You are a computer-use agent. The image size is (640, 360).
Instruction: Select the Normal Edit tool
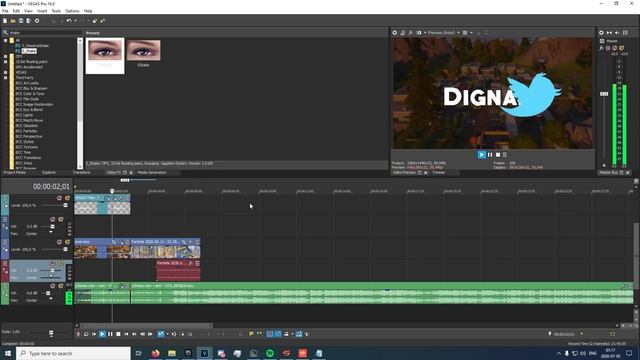[161, 334]
